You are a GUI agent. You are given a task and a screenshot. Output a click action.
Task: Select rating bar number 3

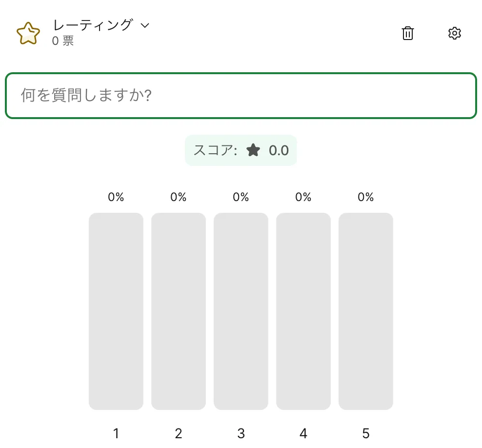(x=241, y=311)
